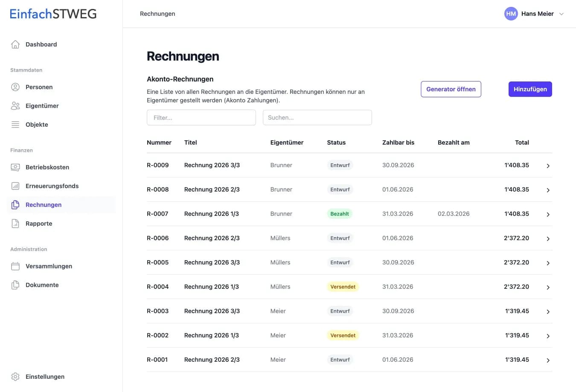Click the Versammlungen calendar icon
The width and height of the screenshot is (576, 392).
[15, 266]
